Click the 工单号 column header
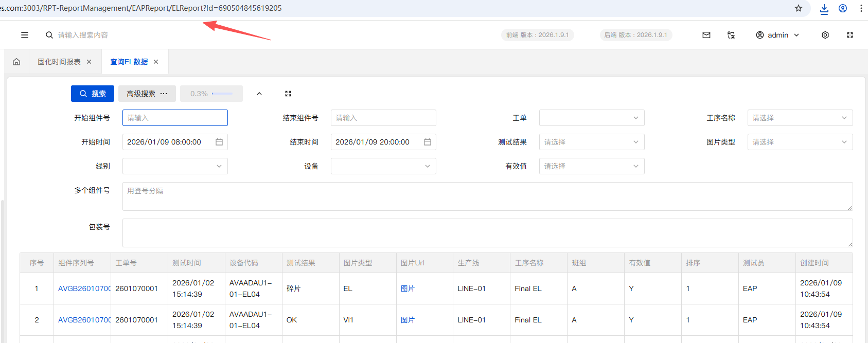 [x=139, y=263]
